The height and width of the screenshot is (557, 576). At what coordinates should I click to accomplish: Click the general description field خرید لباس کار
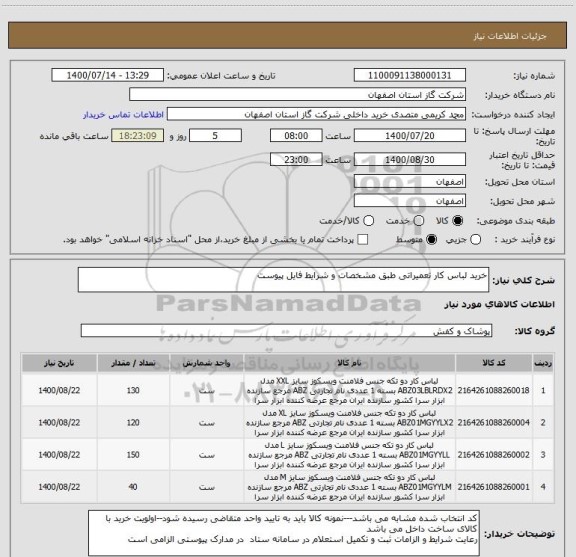pos(284,280)
